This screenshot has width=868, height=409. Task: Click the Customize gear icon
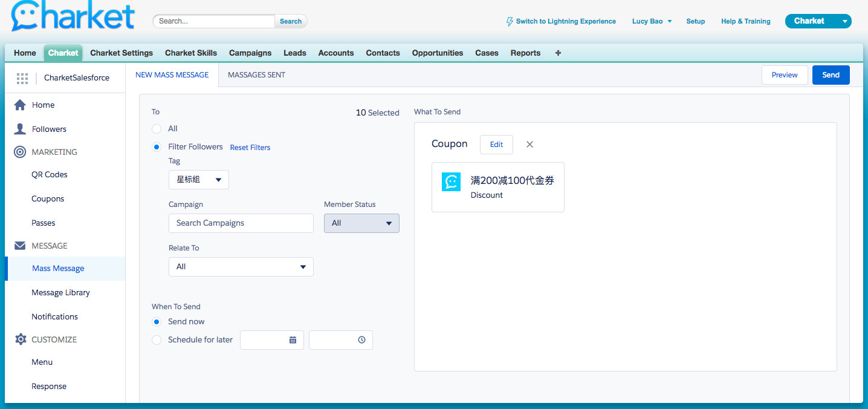[x=20, y=339]
